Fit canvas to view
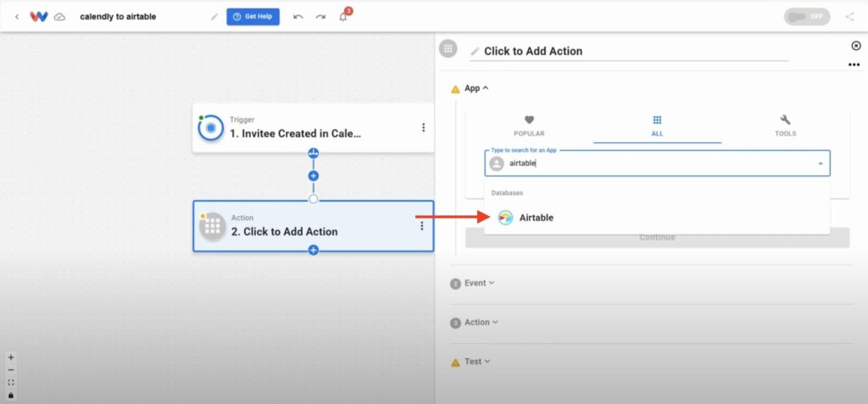This screenshot has width=868, height=404. 11,383
